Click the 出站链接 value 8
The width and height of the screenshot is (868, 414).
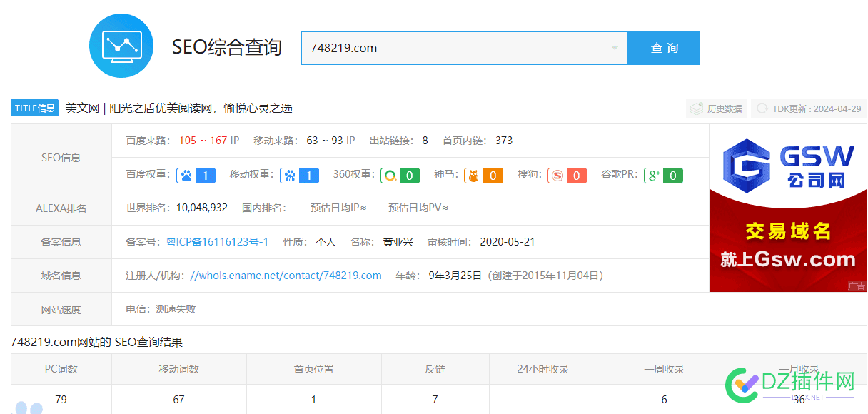(x=425, y=141)
